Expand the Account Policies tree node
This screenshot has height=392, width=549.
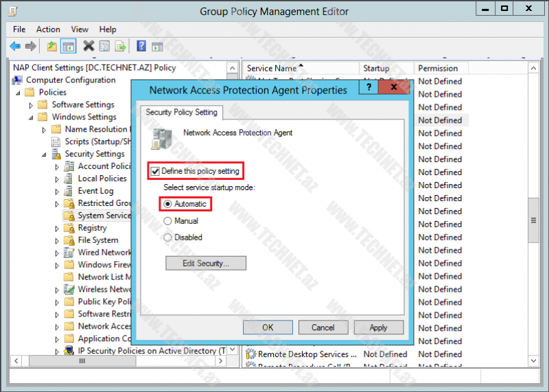pyautogui.click(x=57, y=167)
